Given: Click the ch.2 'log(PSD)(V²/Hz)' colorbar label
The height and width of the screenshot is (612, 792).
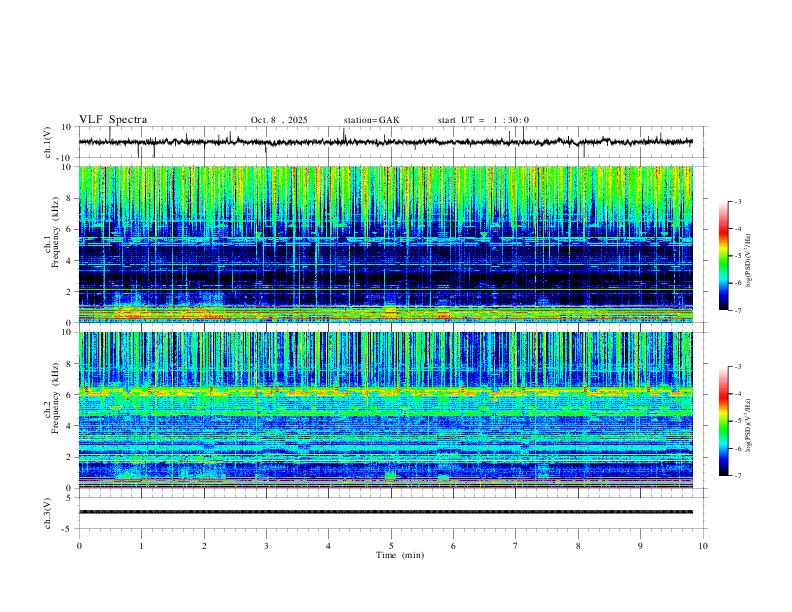Looking at the screenshot, I should tap(749, 425).
